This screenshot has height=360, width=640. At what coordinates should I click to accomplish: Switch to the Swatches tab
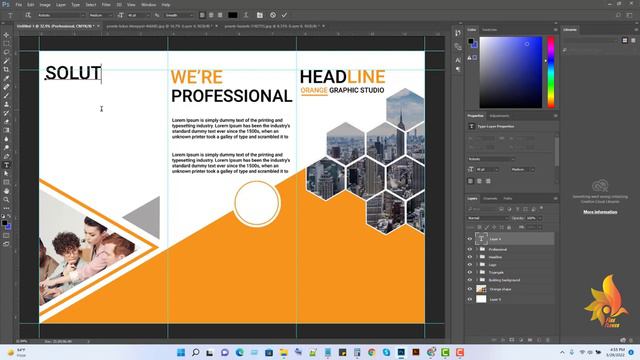click(x=489, y=30)
